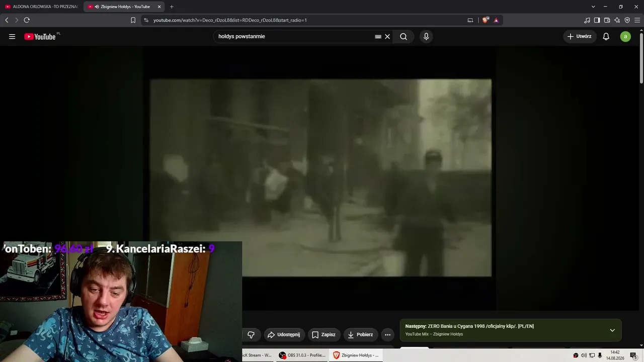Open the on-screen keyboard icon in search
Viewport: 644px width, 362px height.
[378, 36]
